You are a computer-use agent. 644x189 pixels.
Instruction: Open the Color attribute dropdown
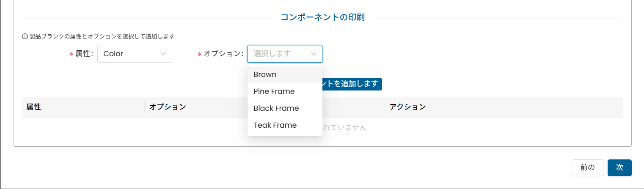(x=135, y=54)
